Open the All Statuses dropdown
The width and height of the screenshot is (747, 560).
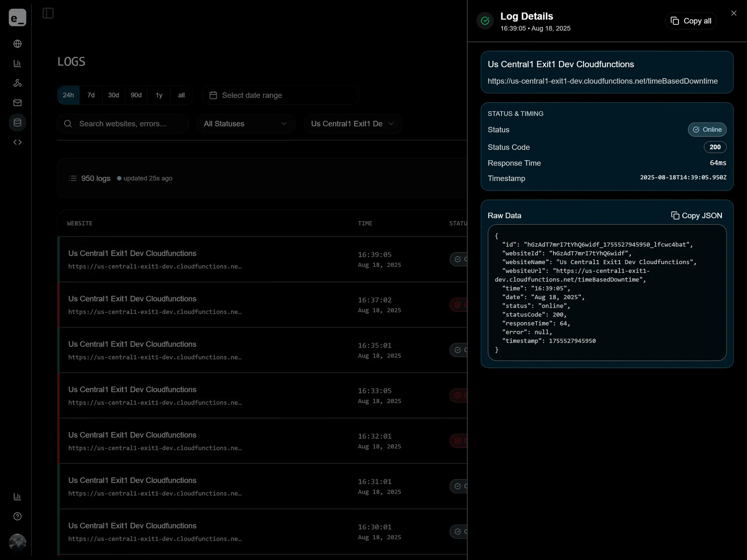point(245,124)
